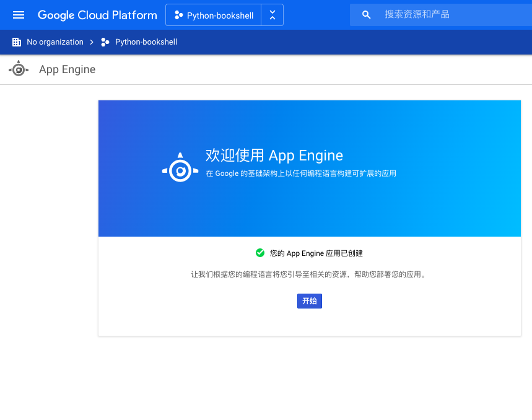Click the banner subtitle about Google 基础架构
This screenshot has height=420, width=532.
[301, 173]
